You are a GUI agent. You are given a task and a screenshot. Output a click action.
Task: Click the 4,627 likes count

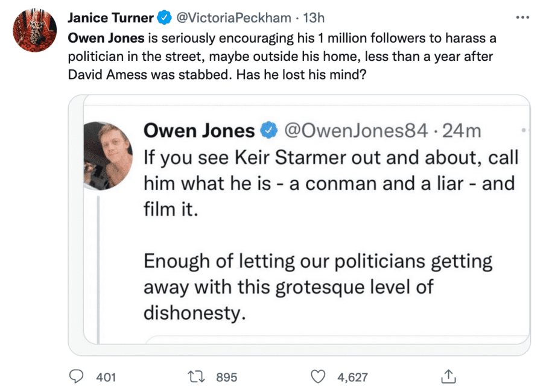(x=352, y=378)
